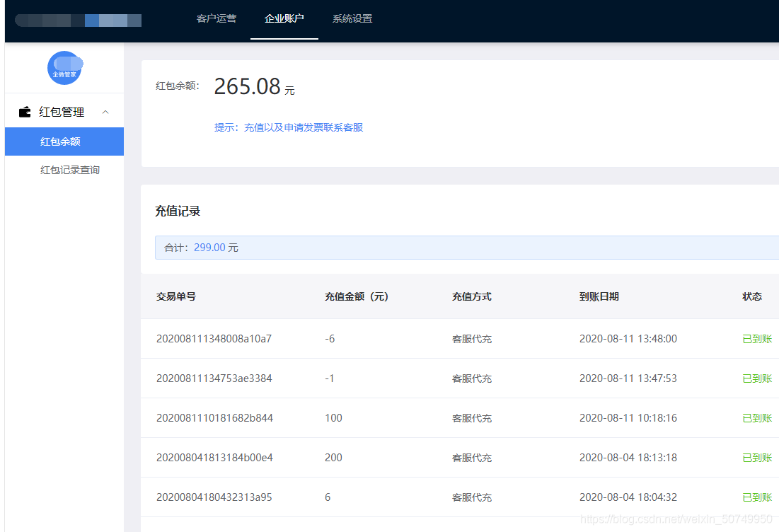Click 已到账 status for the 100 yuan recharge
The image size is (779, 532).
(x=757, y=418)
